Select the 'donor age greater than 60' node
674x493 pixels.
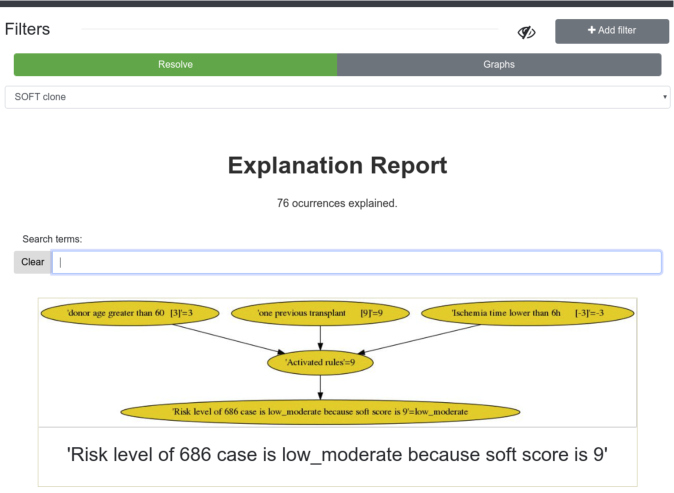coord(130,313)
